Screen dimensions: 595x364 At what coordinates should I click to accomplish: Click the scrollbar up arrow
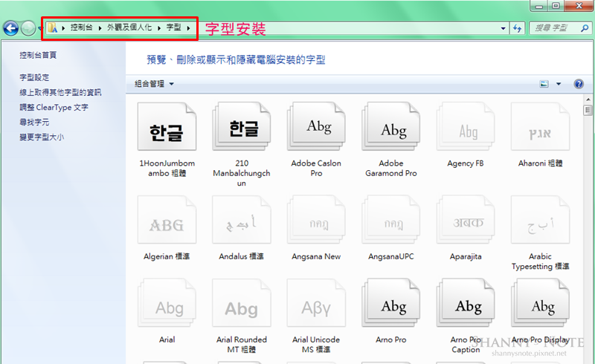tap(588, 100)
